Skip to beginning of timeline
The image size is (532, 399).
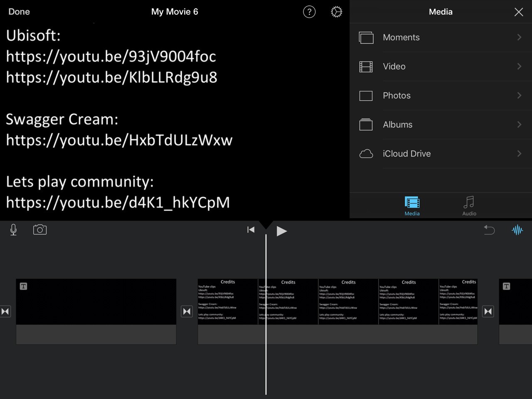pos(251,230)
